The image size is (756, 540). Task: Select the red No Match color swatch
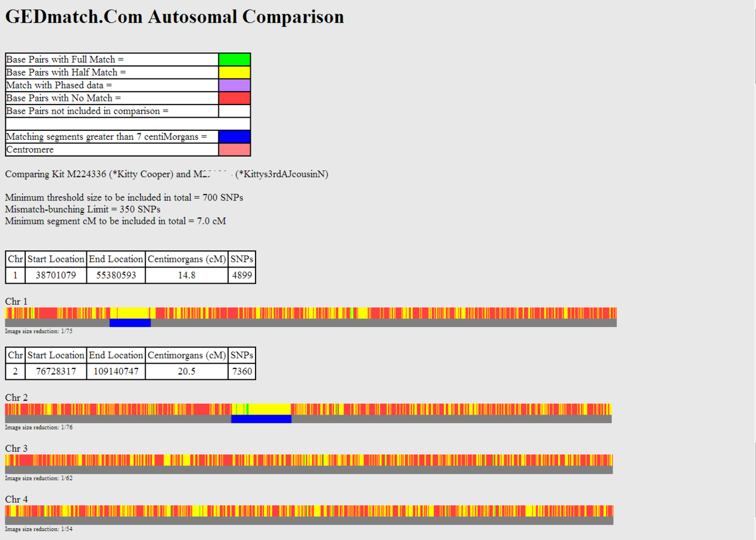pos(235,98)
